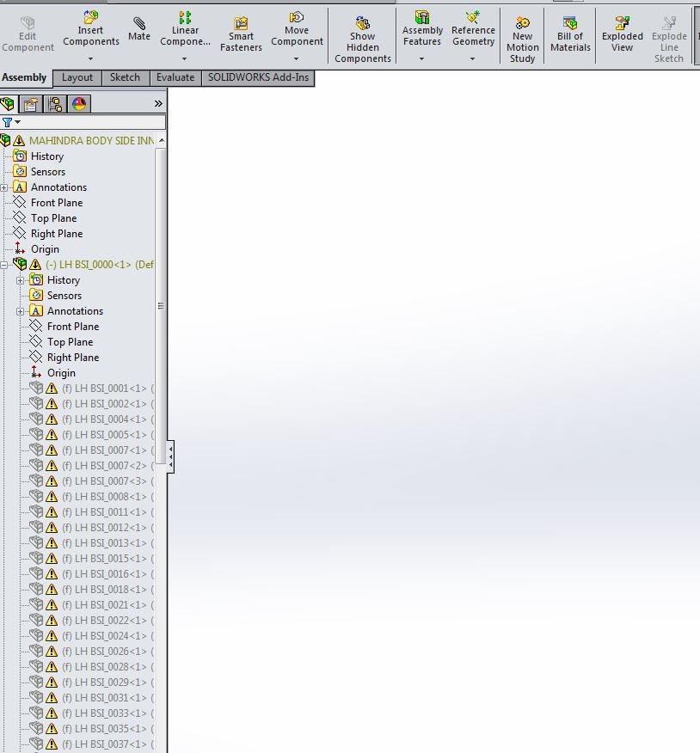Click the feature tree scrollbar thumb

pos(161,306)
